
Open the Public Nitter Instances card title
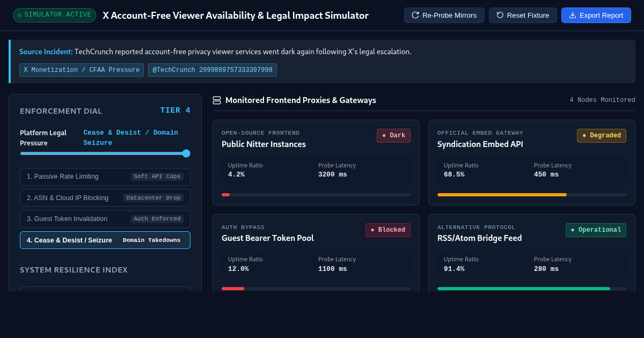pyautogui.click(x=264, y=144)
